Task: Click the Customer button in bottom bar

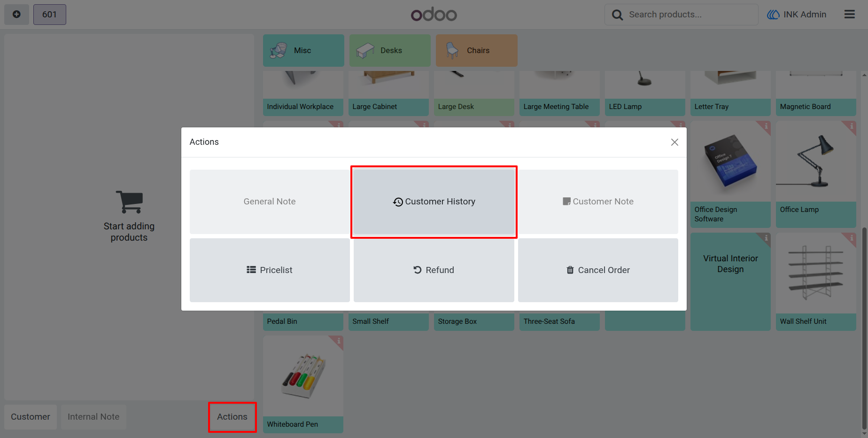Action: (31, 417)
